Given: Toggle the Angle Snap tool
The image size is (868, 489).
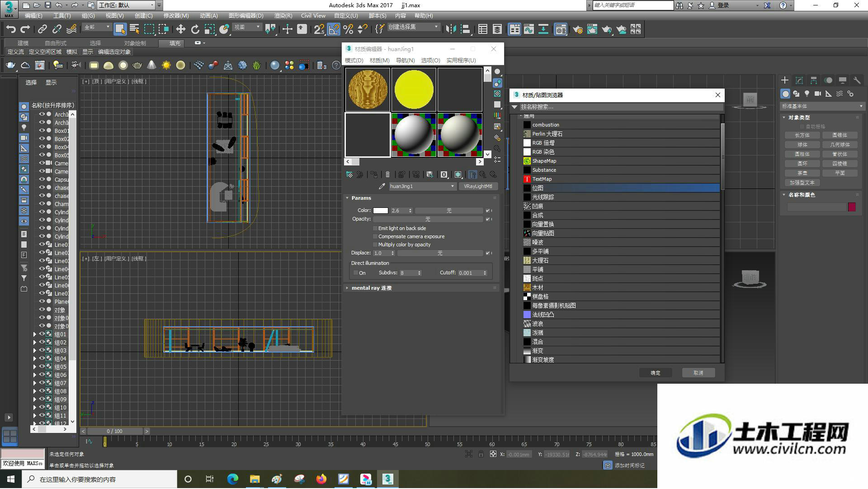Looking at the screenshot, I should coord(334,29).
